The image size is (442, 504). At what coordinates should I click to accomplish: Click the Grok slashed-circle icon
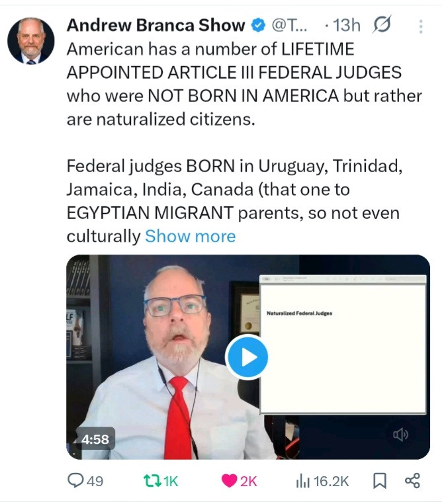coord(382,24)
